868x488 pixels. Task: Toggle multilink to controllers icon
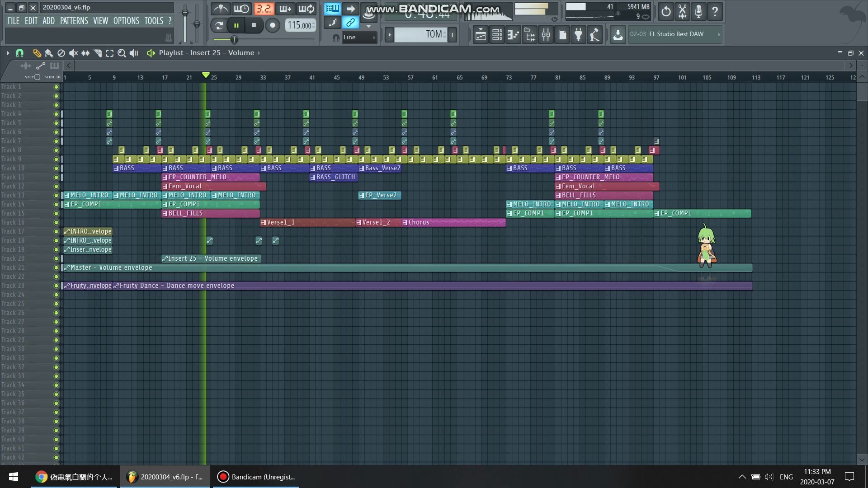[x=350, y=23]
